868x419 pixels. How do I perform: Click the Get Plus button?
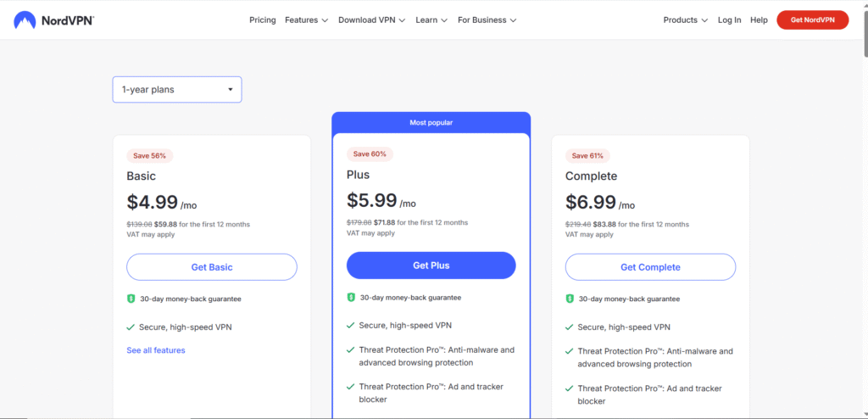click(431, 265)
